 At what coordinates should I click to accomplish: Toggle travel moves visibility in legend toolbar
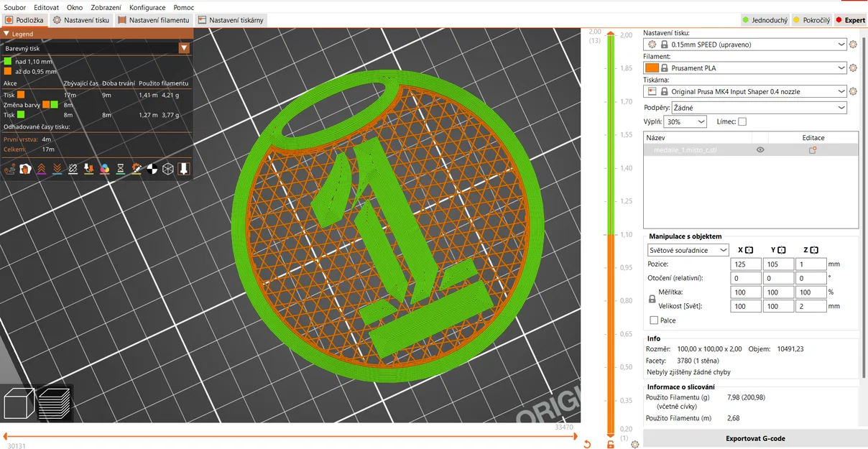(x=10, y=169)
